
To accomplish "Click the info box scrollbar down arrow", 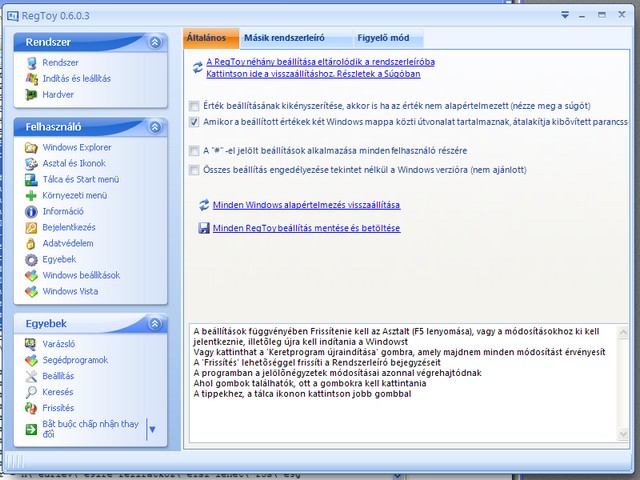I will coord(623,434).
